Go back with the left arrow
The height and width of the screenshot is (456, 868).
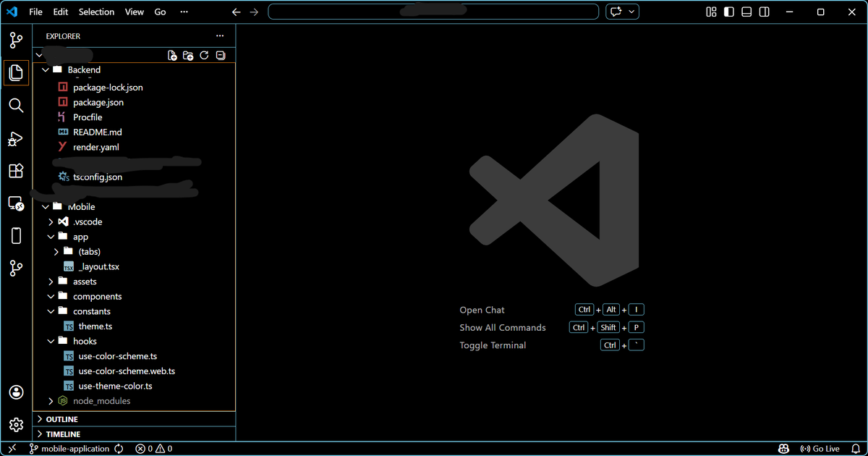(237, 12)
